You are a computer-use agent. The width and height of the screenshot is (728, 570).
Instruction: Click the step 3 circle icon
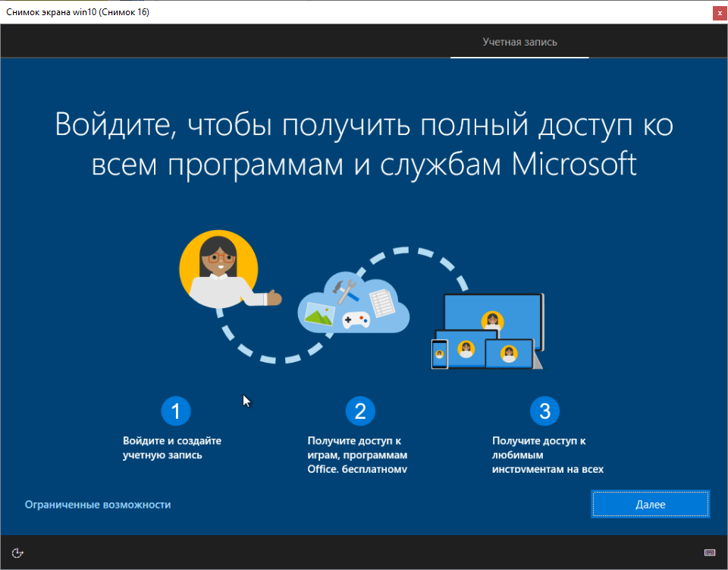pyautogui.click(x=544, y=411)
